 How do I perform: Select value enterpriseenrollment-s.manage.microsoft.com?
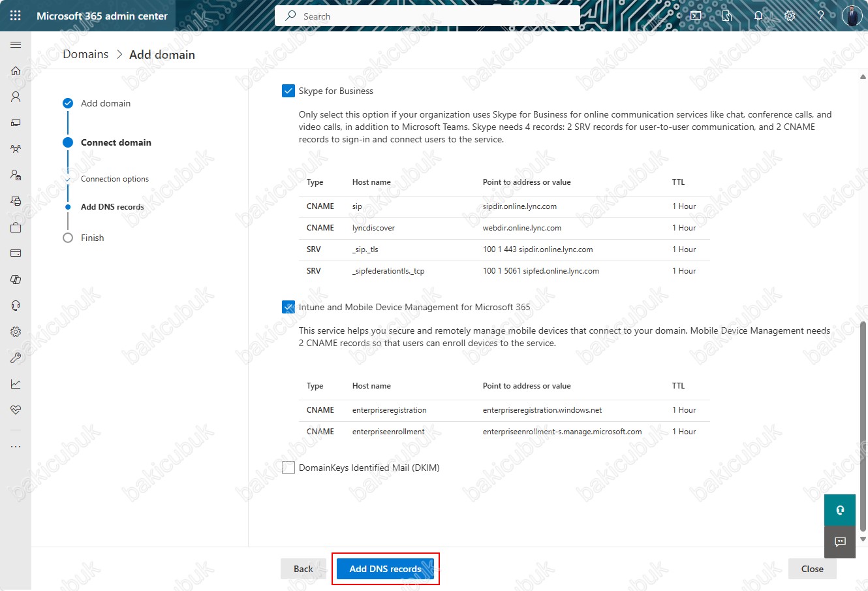(563, 432)
